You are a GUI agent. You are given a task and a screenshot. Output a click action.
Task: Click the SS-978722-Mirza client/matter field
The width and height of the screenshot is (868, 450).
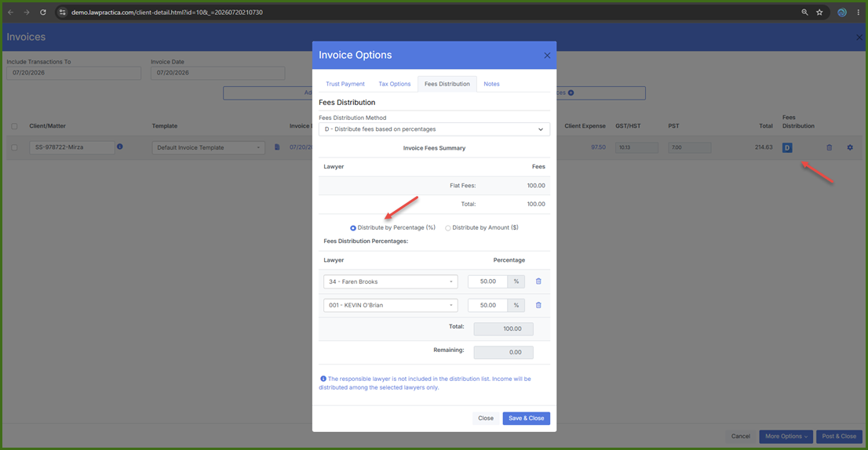click(x=72, y=147)
